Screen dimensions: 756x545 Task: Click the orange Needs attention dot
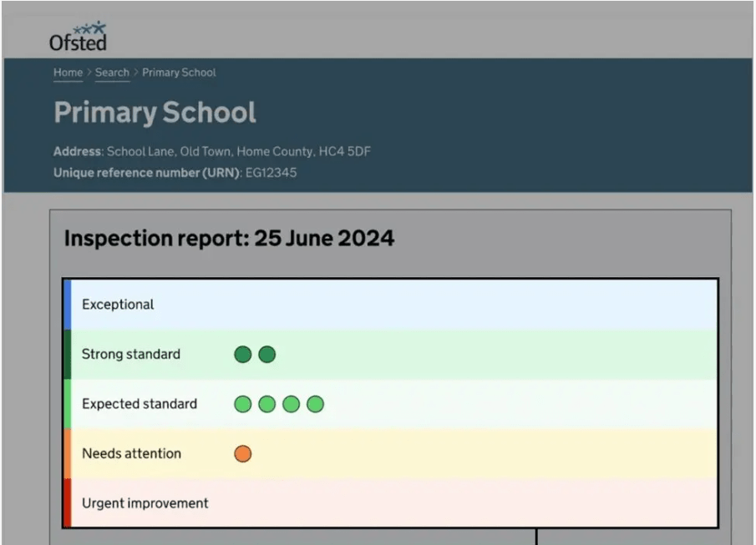tap(242, 454)
